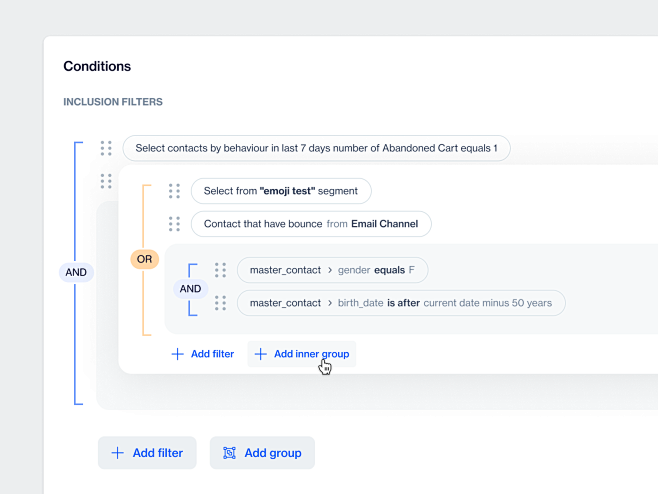Click the Add inner group button
658x494 pixels.
click(x=301, y=354)
